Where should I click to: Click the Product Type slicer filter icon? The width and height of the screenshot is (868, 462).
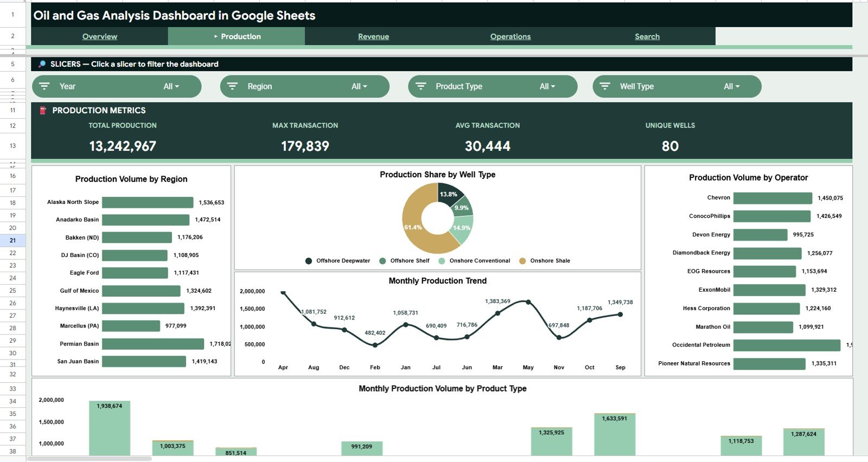(420, 86)
